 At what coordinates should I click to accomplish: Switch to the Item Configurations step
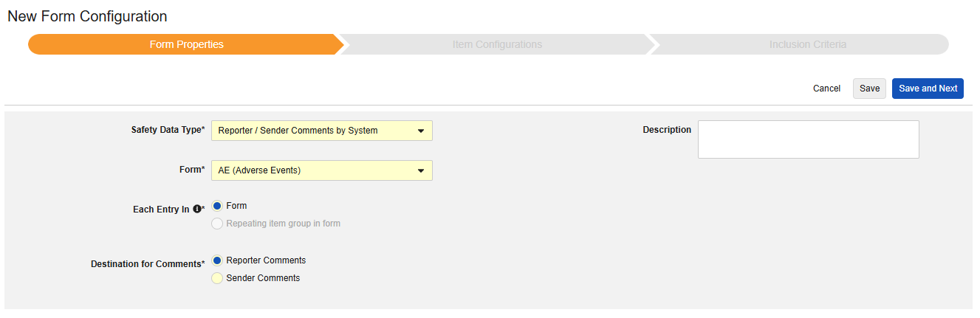[x=497, y=44]
